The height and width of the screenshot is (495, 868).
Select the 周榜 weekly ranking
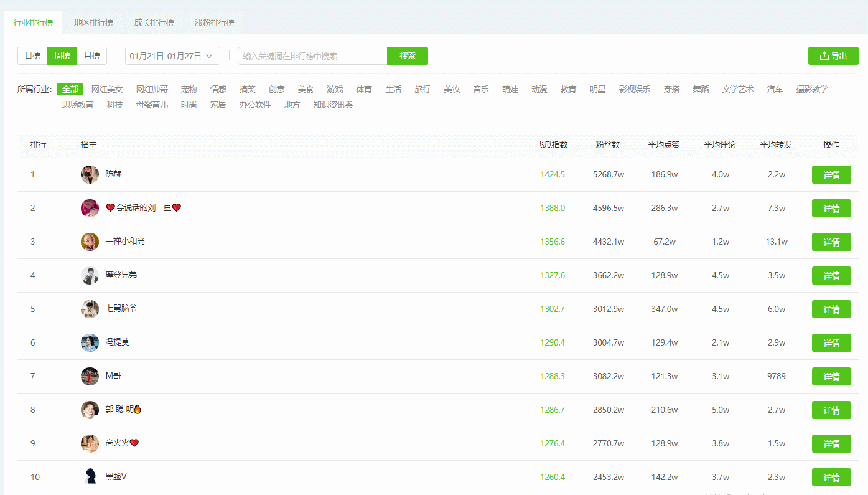click(62, 56)
